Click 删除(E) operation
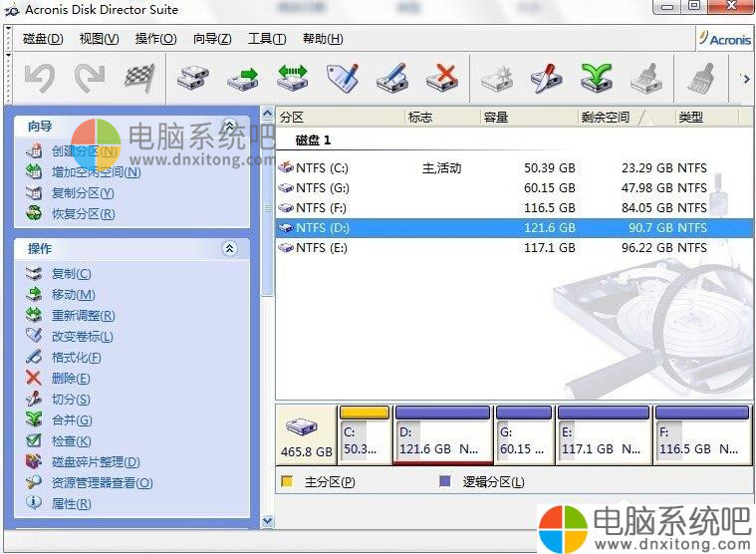Viewport: 756px width, 554px height. point(71,379)
